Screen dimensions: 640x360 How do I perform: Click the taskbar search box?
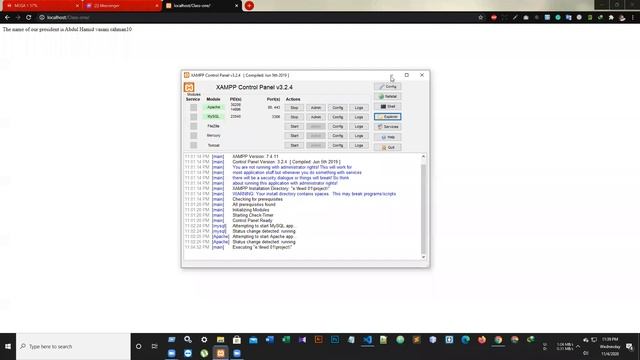(x=73, y=347)
